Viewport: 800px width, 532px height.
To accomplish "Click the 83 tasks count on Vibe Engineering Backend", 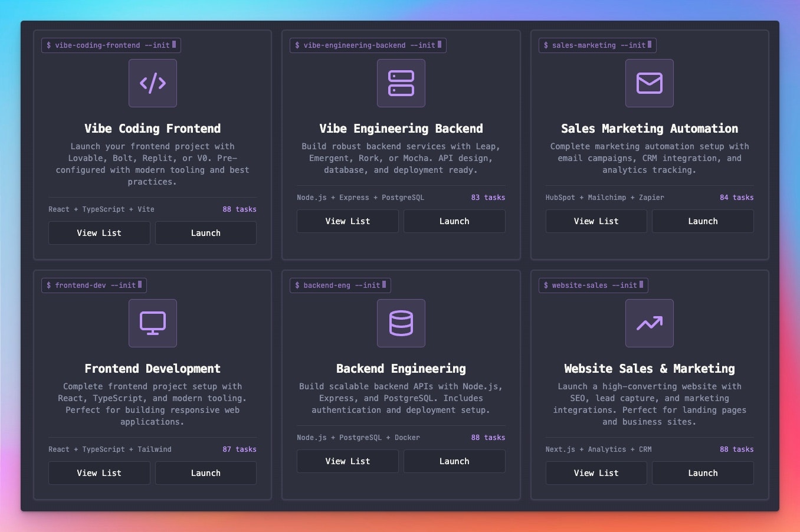I will [x=488, y=197].
